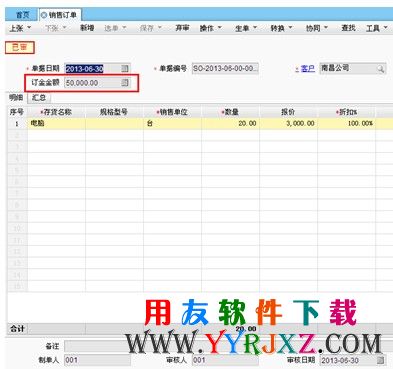Viewport: 393px width, 369px height.
Task: Click the 弃审 toolbar button
Action: (182, 28)
